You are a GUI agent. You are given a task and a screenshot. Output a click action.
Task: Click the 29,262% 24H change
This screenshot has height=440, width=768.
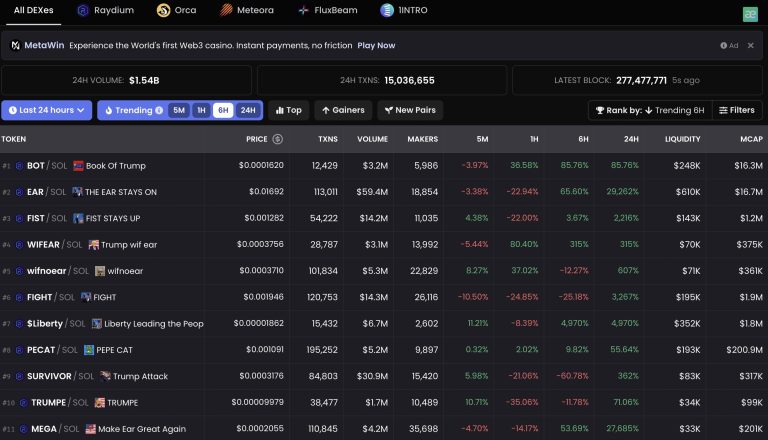pos(623,192)
